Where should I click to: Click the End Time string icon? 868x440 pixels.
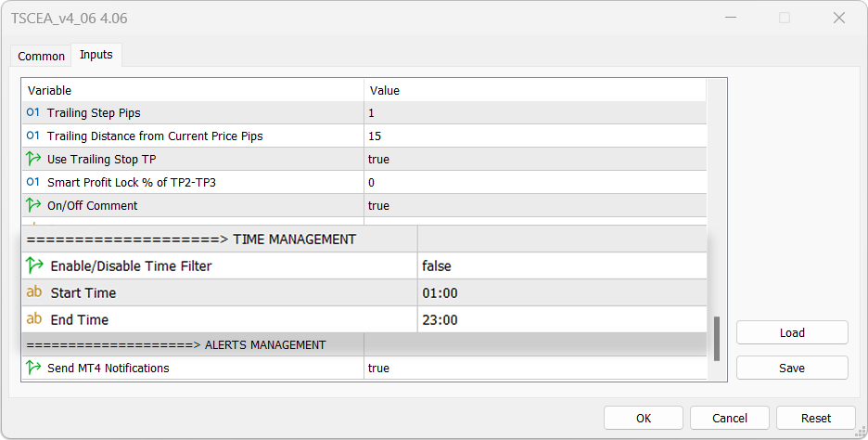pyautogui.click(x=34, y=319)
